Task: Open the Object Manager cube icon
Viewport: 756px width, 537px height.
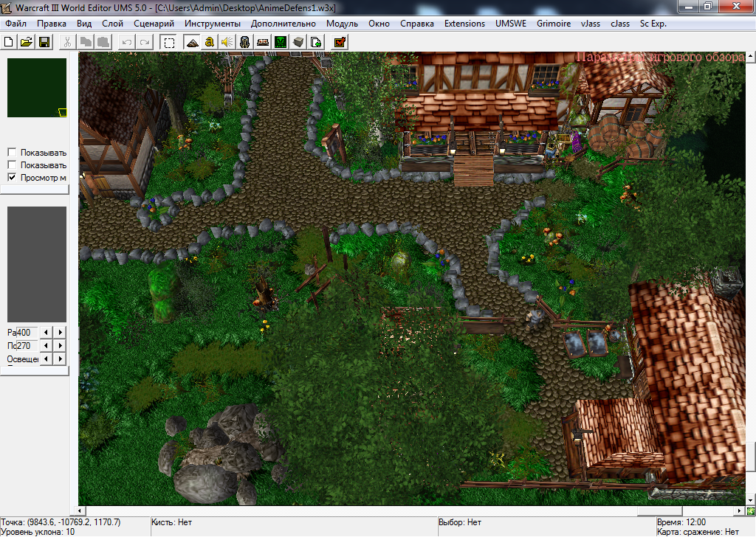Action: [x=298, y=42]
